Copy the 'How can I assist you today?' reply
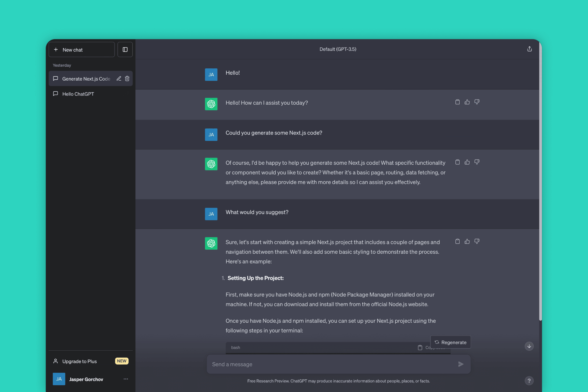The width and height of the screenshot is (588, 392). point(457,102)
